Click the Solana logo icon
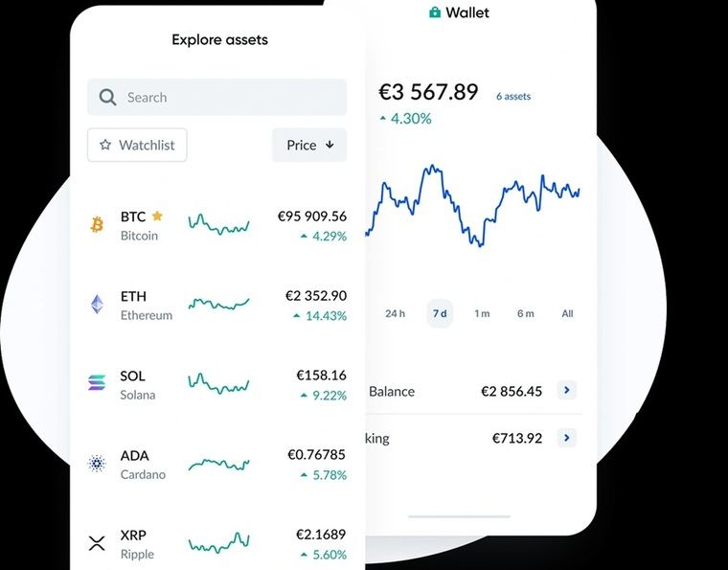The image size is (728, 570). (x=96, y=384)
